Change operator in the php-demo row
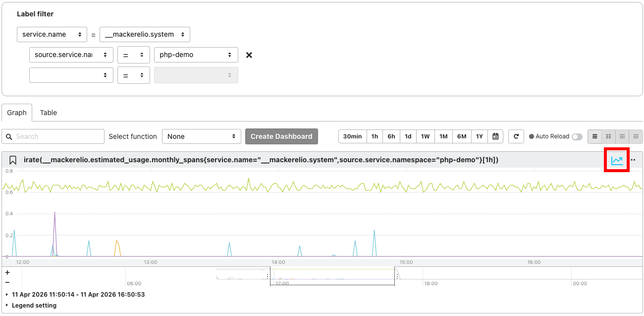This screenshot has width=644, height=316. (x=134, y=55)
